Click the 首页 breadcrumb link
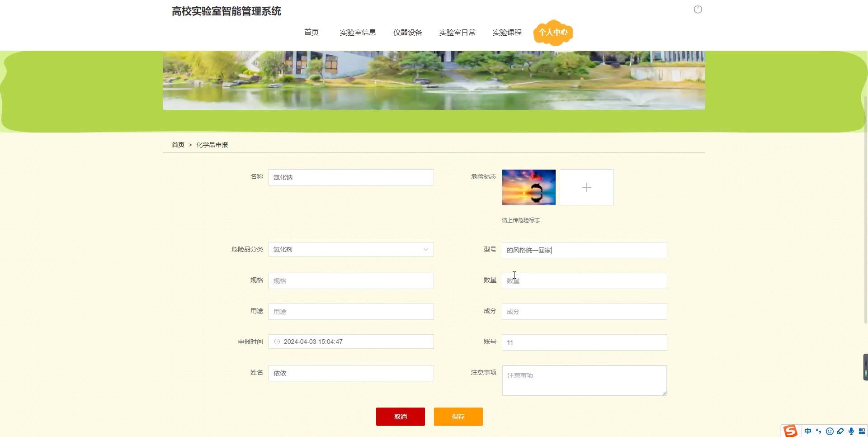Screen dimensions: 868x437 point(178,145)
